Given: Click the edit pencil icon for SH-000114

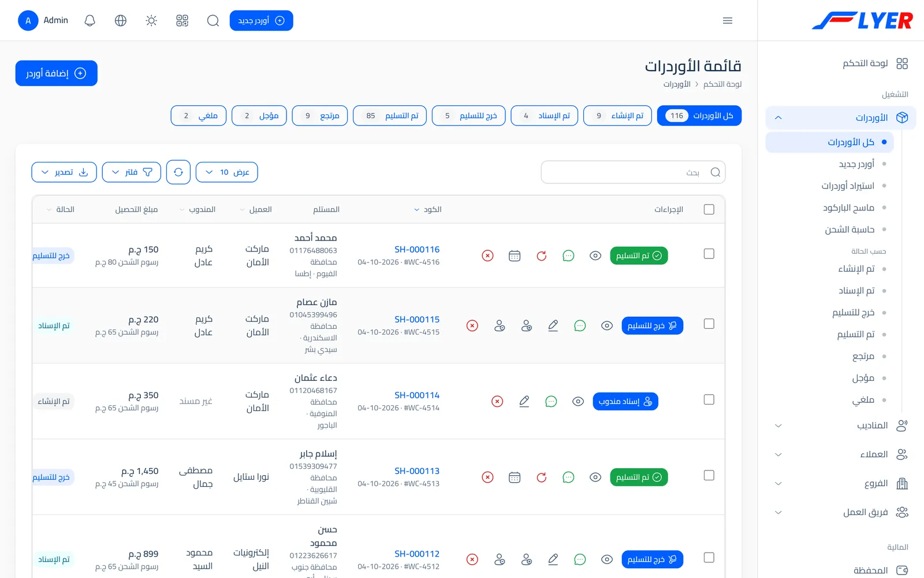Looking at the screenshot, I should (x=524, y=401).
